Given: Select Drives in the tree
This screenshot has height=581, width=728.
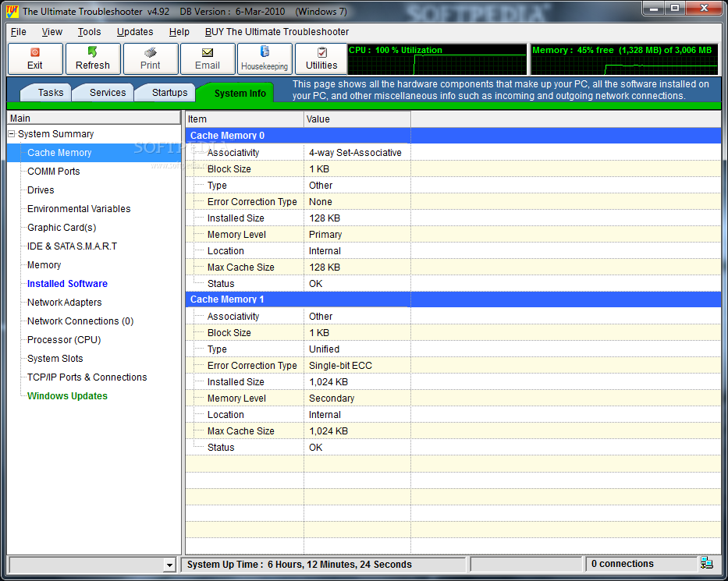Looking at the screenshot, I should click(41, 190).
